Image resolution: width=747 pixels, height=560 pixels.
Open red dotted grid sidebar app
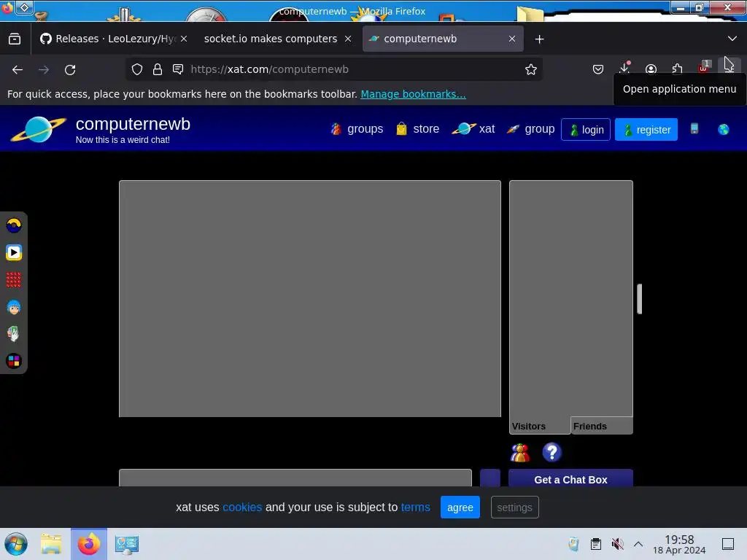[14, 279]
